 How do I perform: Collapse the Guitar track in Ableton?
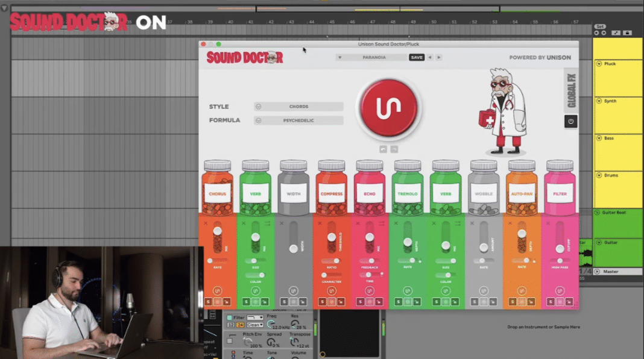click(599, 243)
